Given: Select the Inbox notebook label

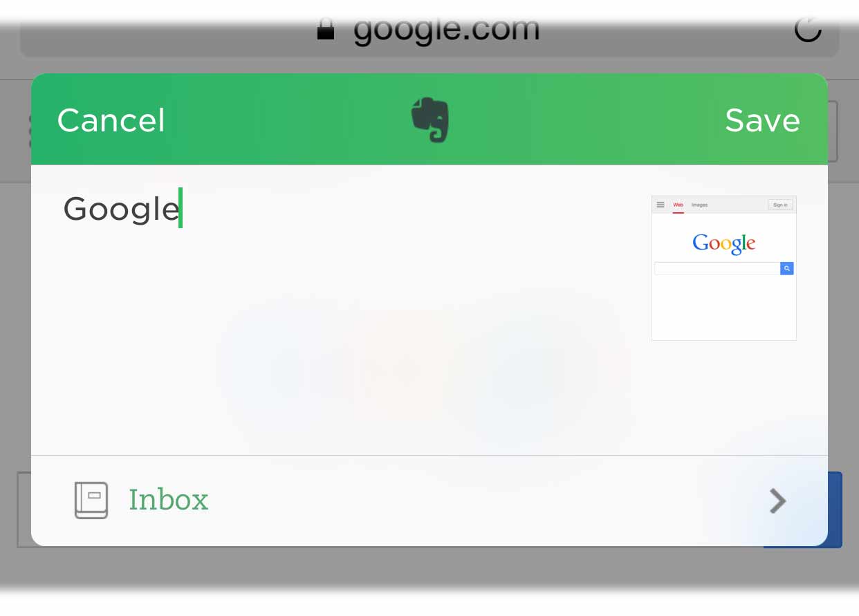Looking at the screenshot, I should pyautogui.click(x=168, y=500).
